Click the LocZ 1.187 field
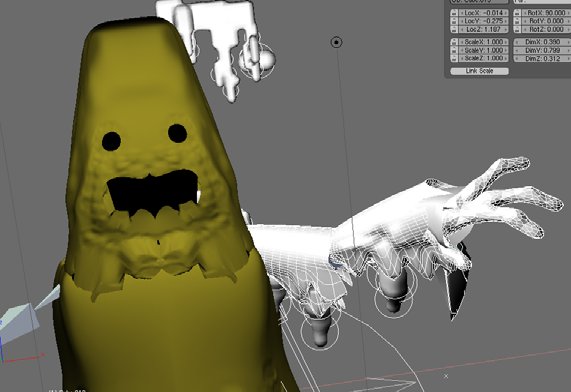Screen dimensions: 571x392 click(x=484, y=29)
